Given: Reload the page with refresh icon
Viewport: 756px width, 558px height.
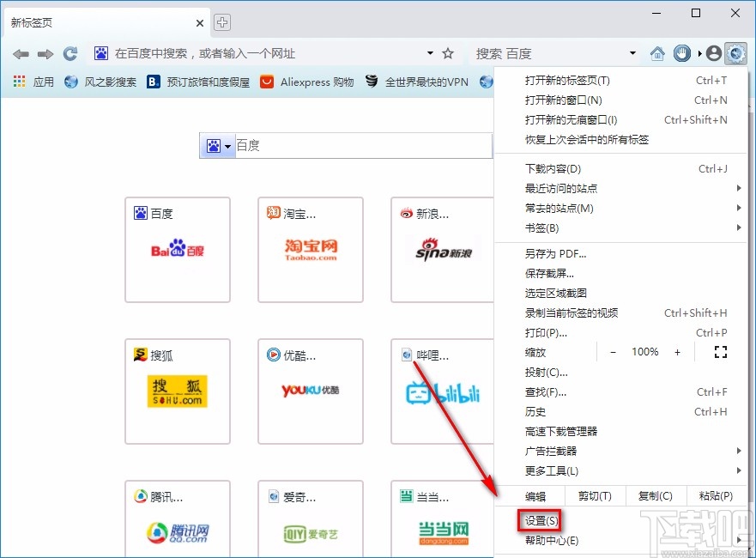Looking at the screenshot, I should coord(70,53).
